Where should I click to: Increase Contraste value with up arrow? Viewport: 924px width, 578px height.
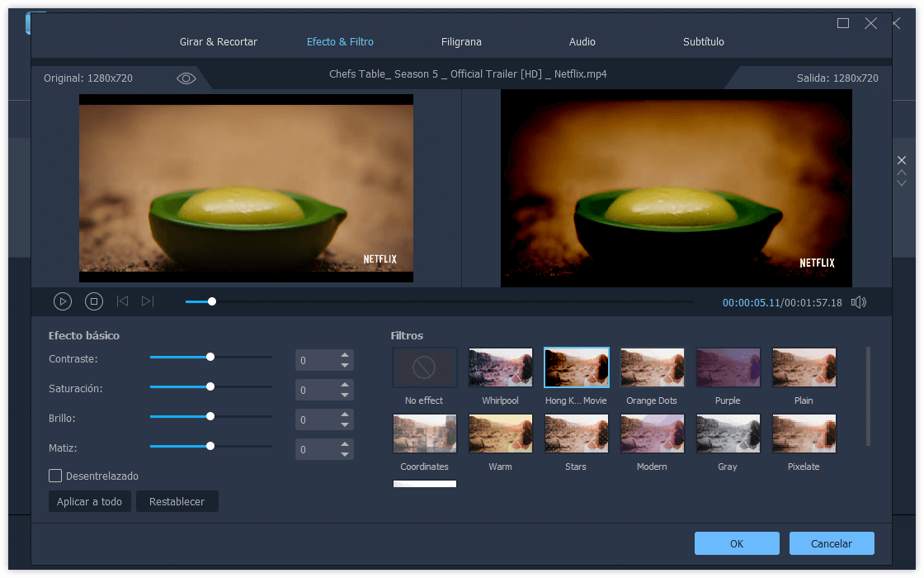[345, 355]
